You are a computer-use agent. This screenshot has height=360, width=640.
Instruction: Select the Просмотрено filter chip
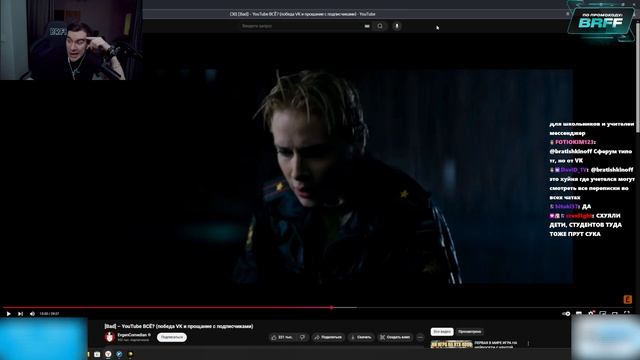click(x=470, y=331)
